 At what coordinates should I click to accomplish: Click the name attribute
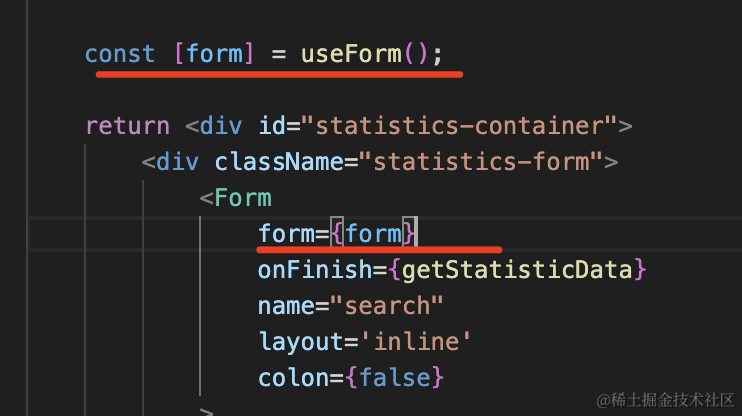point(286,306)
